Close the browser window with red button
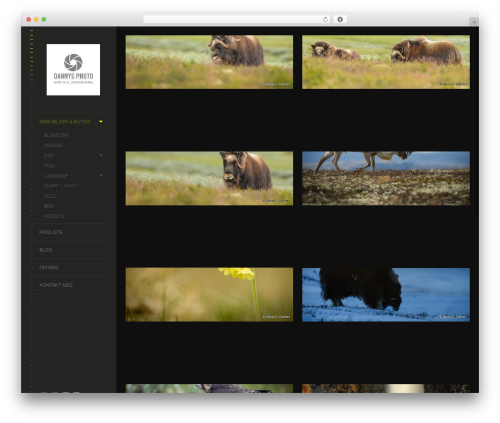 [x=29, y=19]
